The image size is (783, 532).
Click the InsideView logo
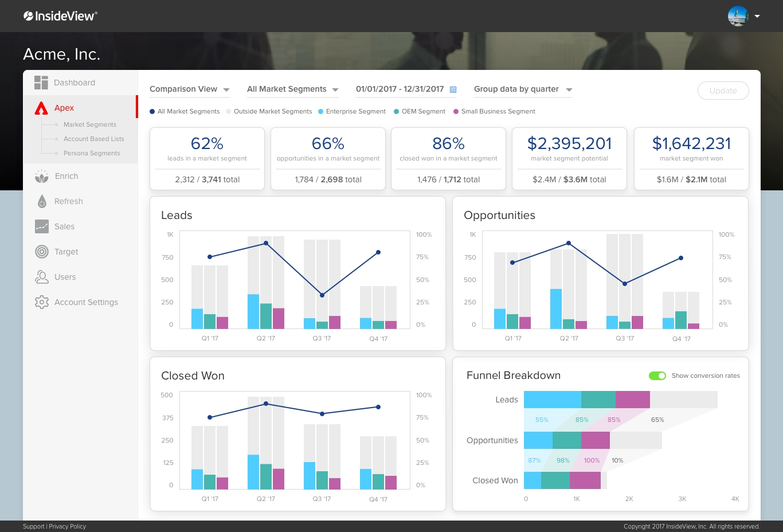tap(60, 16)
